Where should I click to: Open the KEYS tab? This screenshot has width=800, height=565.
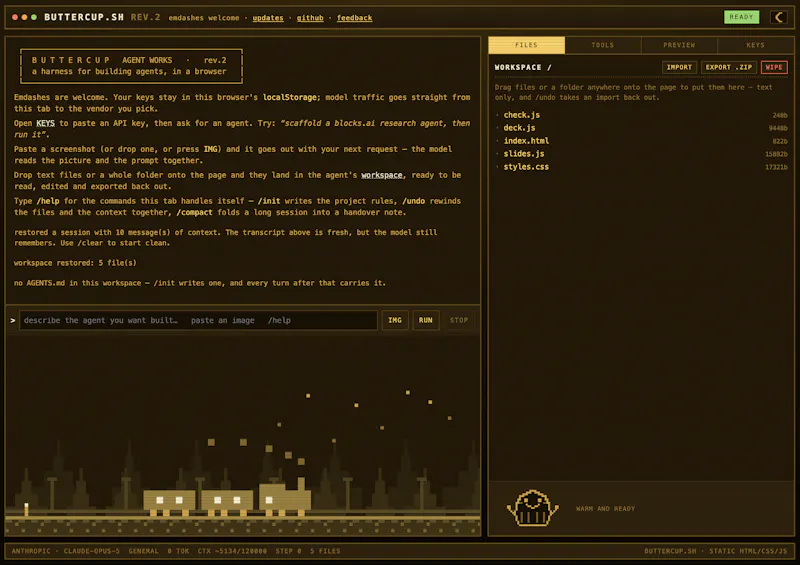point(756,45)
